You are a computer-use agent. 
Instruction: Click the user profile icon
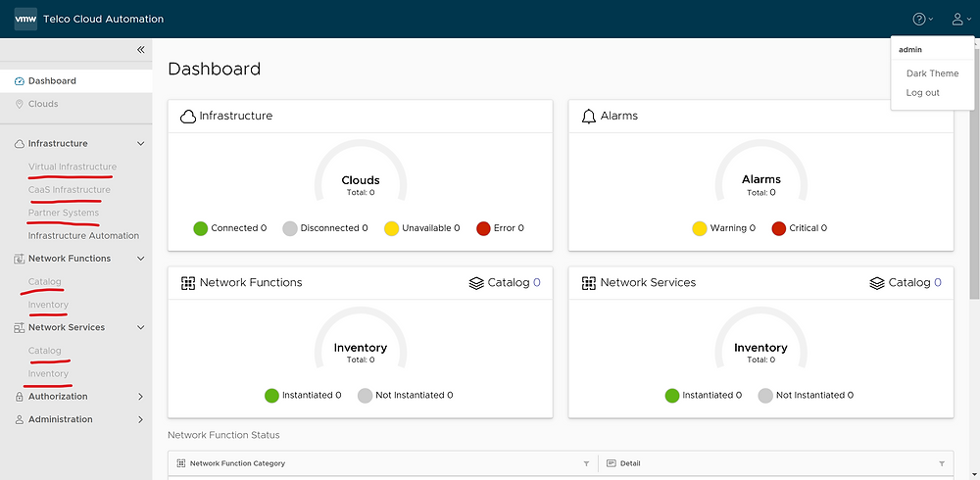957,19
